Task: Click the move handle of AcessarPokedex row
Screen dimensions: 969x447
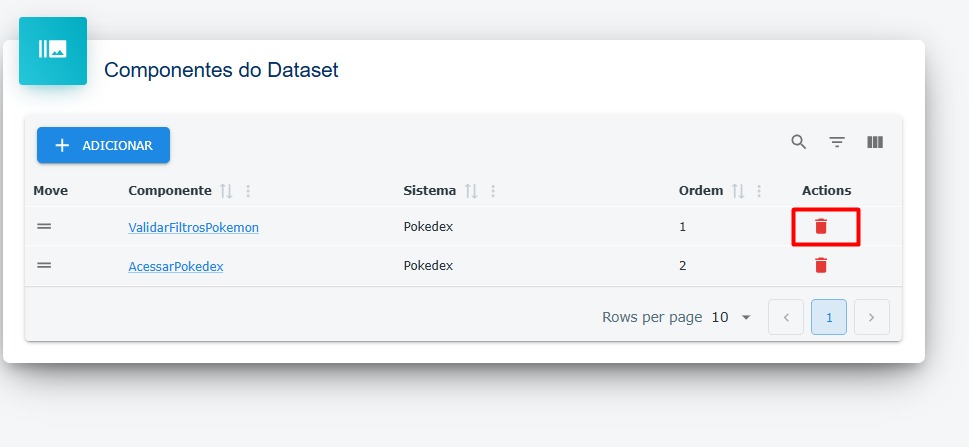Action: (x=44, y=265)
